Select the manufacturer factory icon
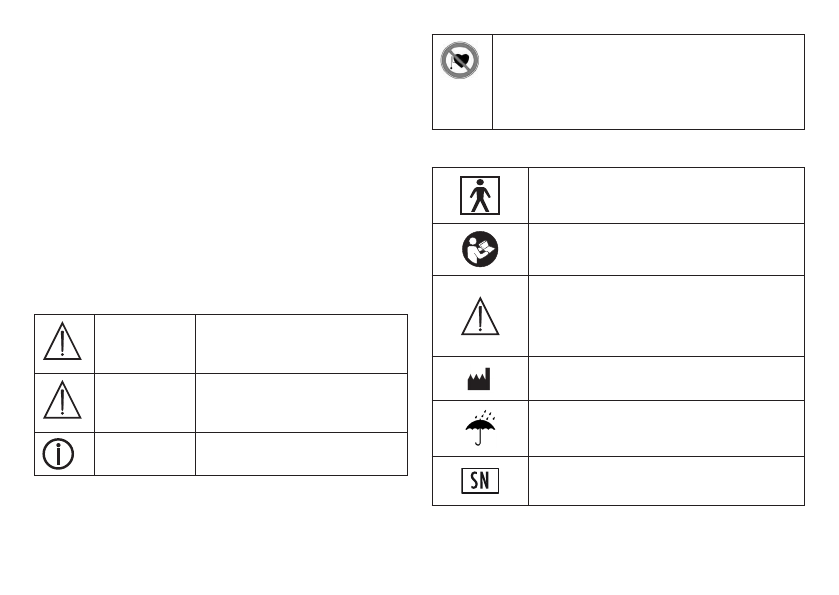The image size is (839, 595). click(x=480, y=379)
